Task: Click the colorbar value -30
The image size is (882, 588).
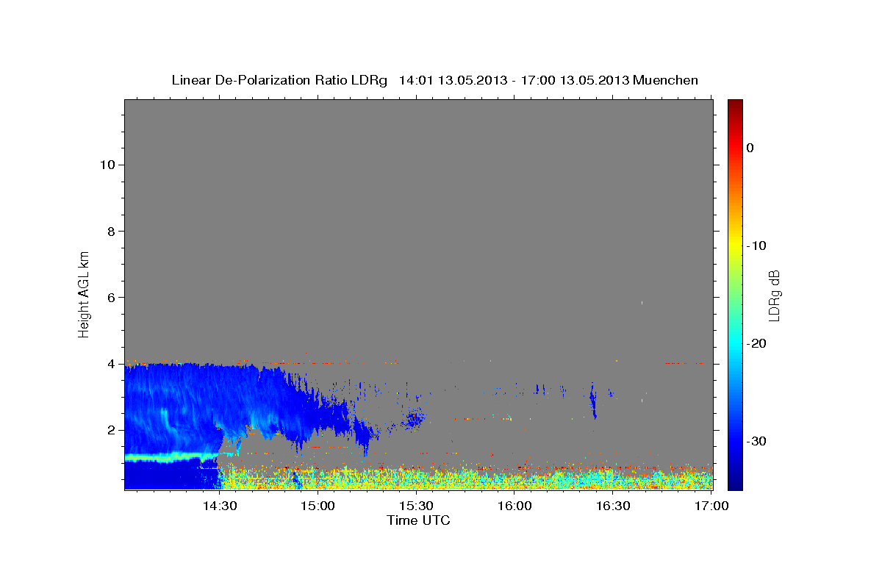Action: [756, 441]
